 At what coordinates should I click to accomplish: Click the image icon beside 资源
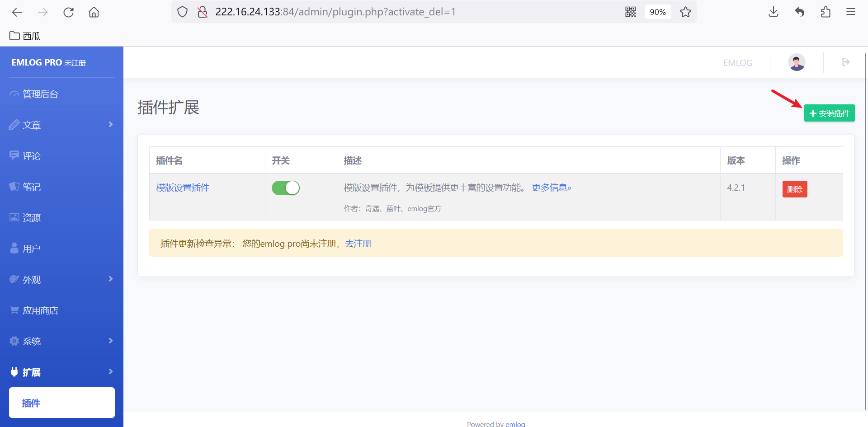coord(14,217)
